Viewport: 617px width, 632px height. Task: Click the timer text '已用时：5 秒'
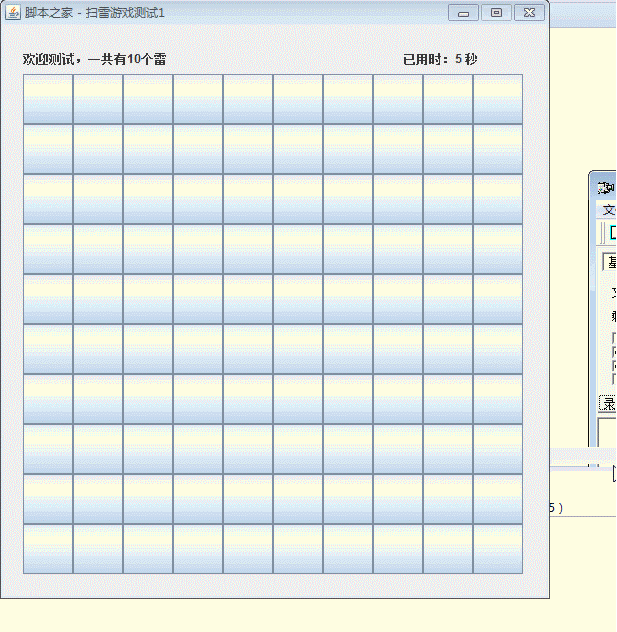click(x=440, y=59)
